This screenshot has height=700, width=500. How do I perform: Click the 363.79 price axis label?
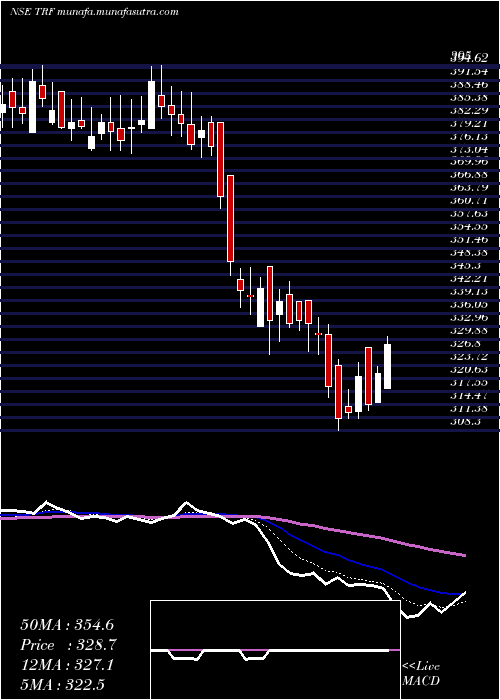(469, 188)
